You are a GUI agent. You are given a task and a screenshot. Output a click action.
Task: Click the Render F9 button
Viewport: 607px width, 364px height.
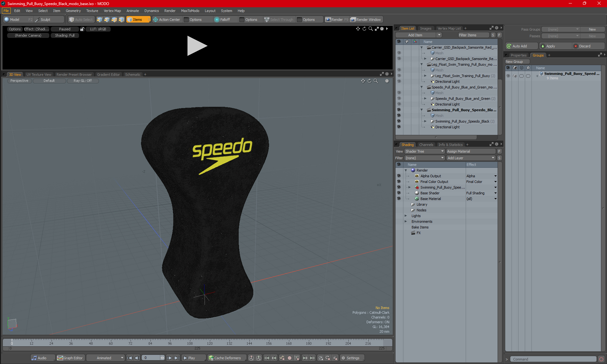point(337,20)
